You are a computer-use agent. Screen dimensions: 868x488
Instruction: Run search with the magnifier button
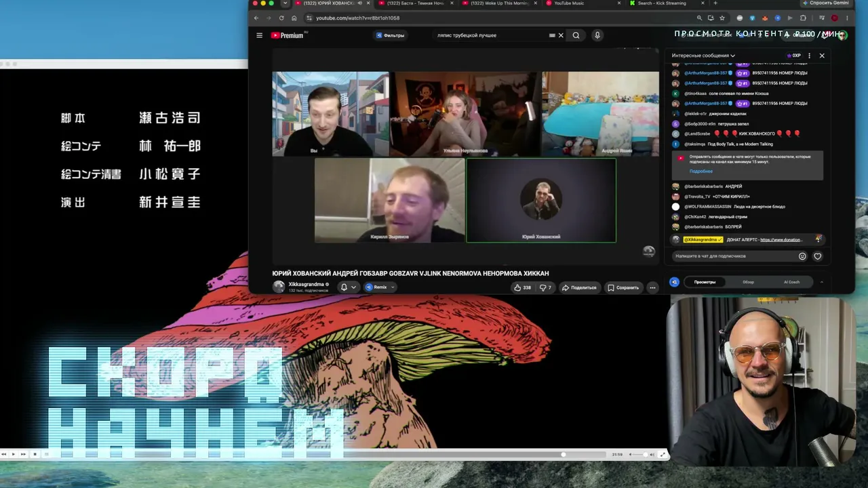[x=576, y=35]
